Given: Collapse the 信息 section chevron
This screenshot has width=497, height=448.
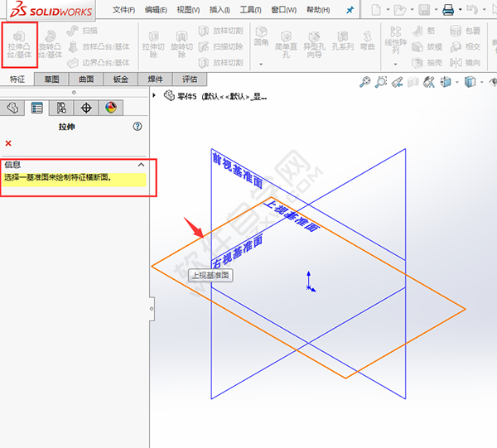Looking at the screenshot, I should pos(141,165).
